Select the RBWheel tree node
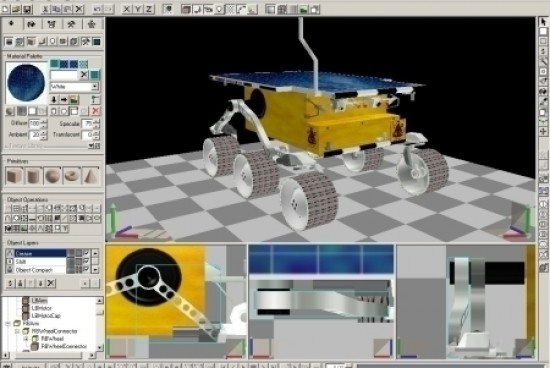The width and height of the screenshot is (550, 368). click(x=52, y=339)
